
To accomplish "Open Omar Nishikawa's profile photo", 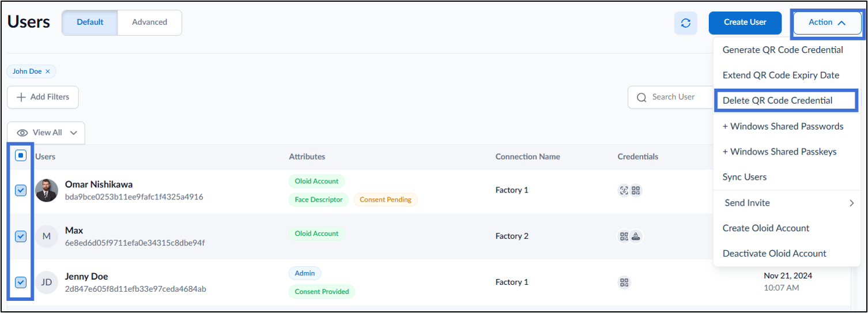I will 47,190.
